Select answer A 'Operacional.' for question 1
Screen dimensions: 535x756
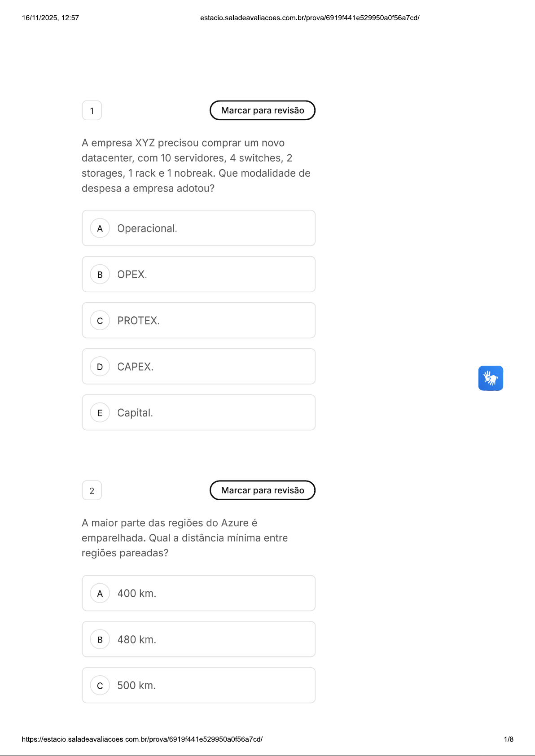198,228
